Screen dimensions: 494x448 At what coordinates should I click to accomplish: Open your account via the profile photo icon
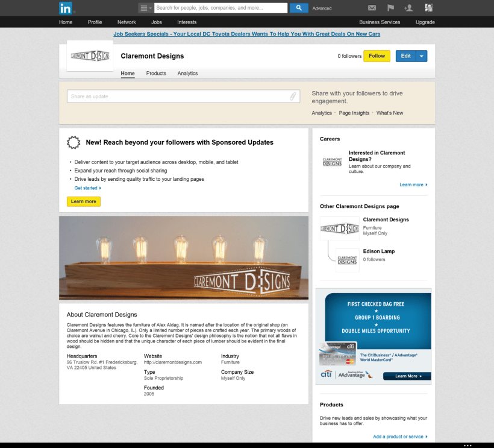428,8
